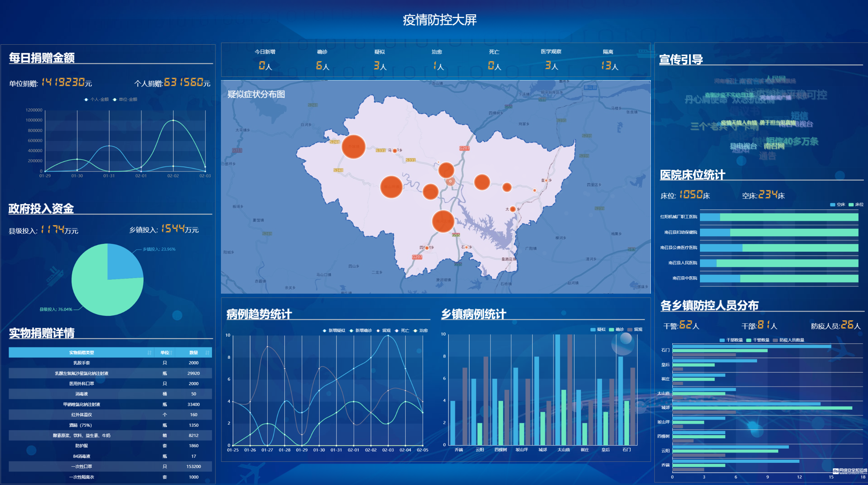
Task: Toggle 床位 legend in hospital bed chart
Action: point(856,205)
